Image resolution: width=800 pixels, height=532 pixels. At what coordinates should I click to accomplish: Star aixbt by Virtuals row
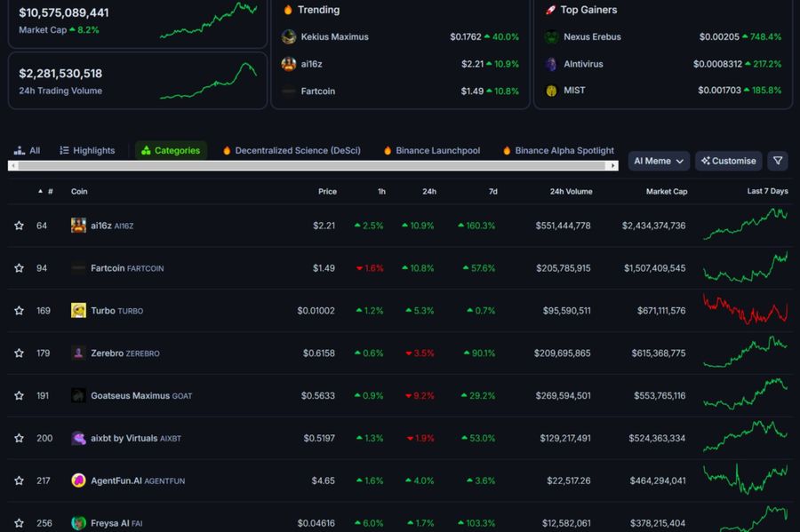click(x=19, y=438)
